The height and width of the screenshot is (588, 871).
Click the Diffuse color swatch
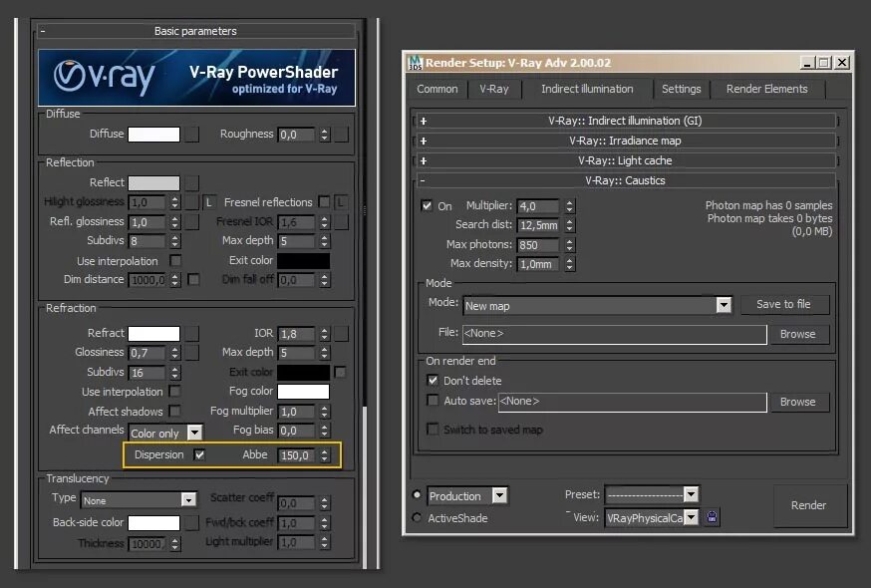point(153,135)
